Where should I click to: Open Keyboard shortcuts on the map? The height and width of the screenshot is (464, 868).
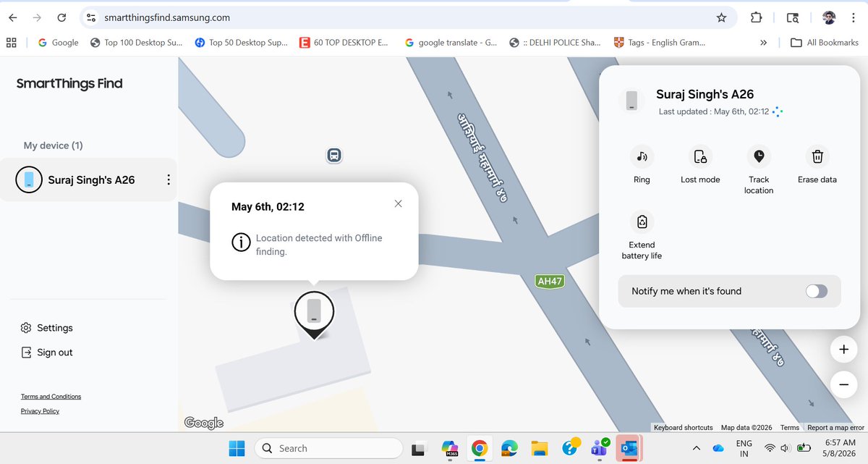[683, 428]
